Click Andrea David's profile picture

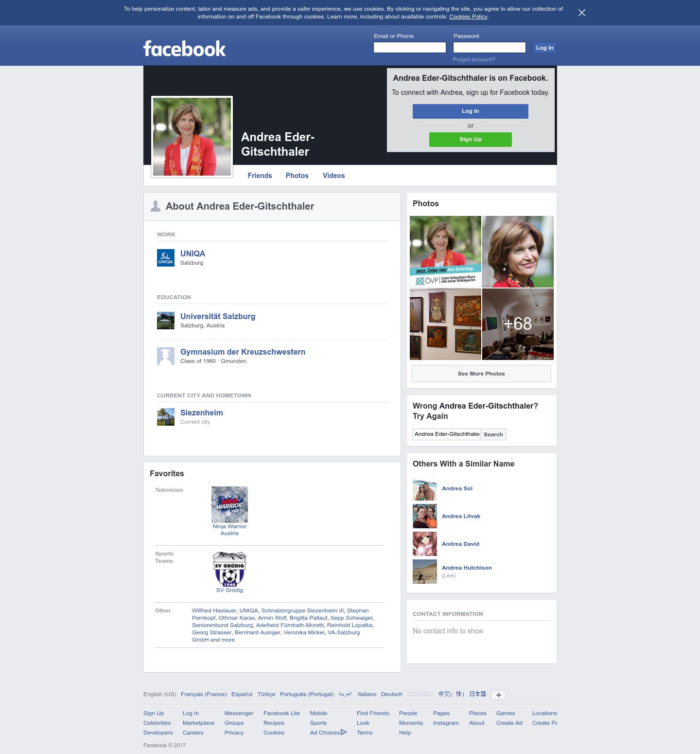pos(425,544)
